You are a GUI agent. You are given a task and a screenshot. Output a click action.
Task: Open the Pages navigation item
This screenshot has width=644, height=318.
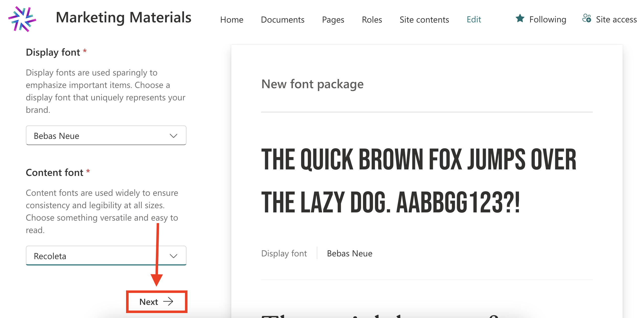click(333, 19)
